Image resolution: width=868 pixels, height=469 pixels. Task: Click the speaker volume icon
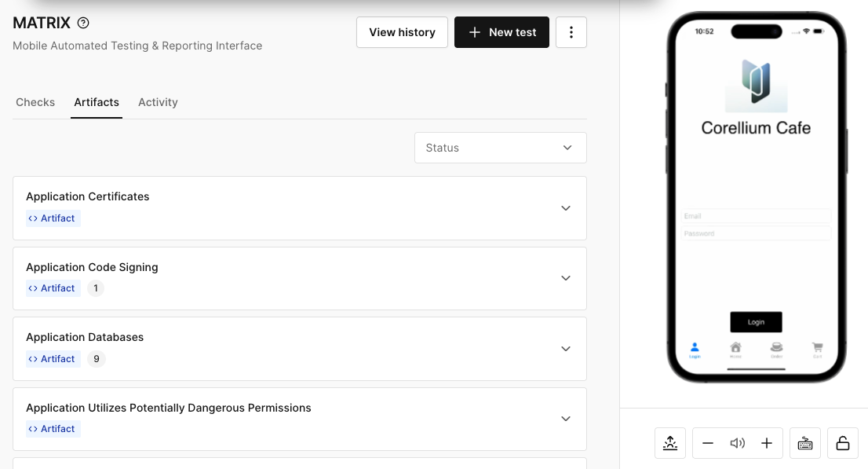[x=738, y=443]
